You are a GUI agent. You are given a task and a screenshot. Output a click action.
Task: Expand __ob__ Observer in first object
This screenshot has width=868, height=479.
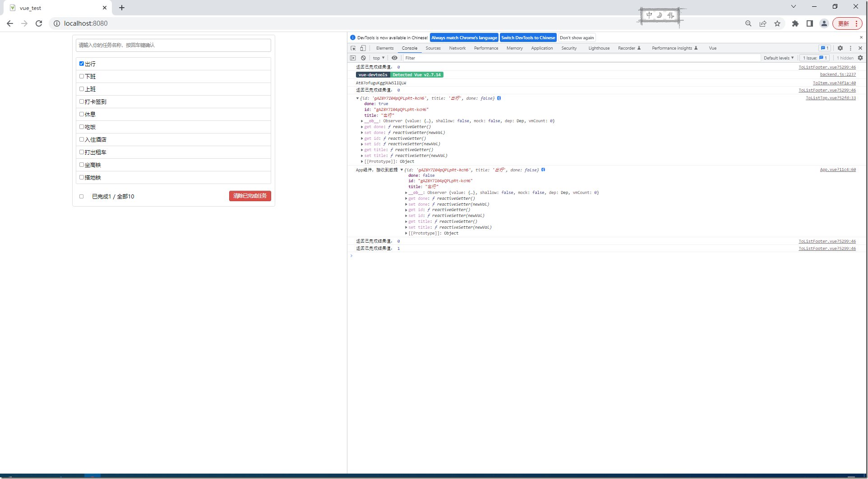(x=362, y=121)
